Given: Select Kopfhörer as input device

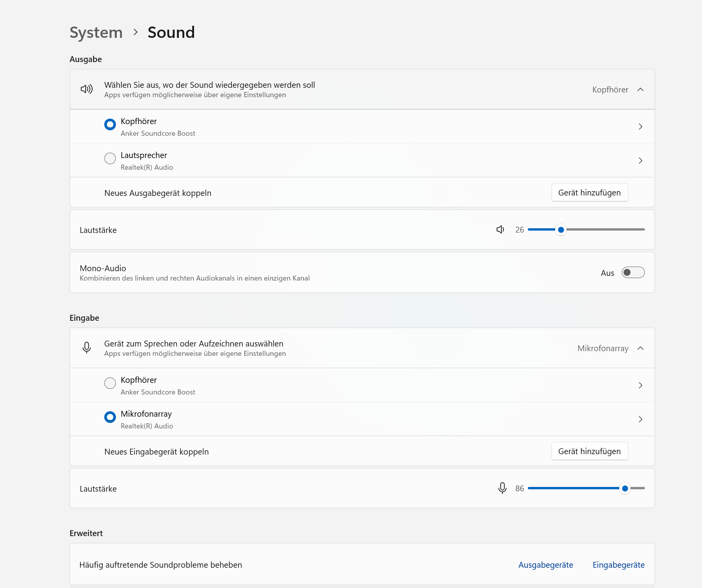Looking at the screenshot, I should click(110, 383).
